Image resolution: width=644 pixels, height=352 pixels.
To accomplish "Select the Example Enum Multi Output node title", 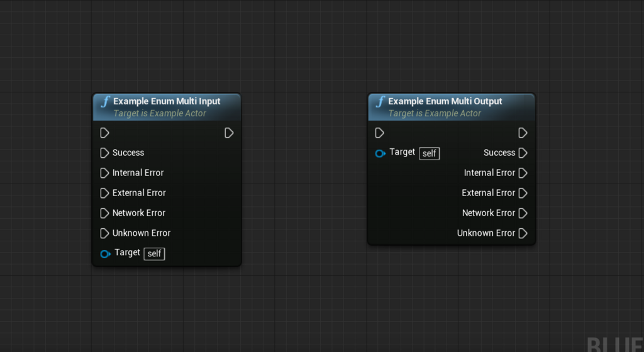I will 445,101.
